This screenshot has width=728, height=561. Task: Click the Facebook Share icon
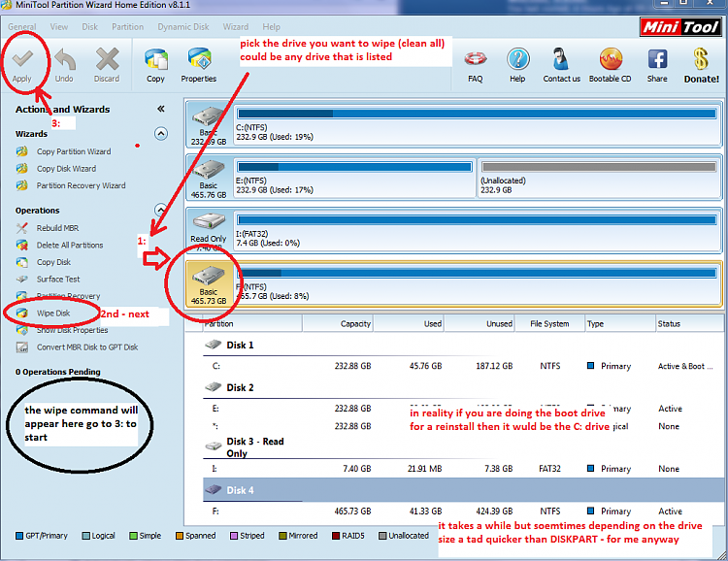pyautogui.click(x=657, y=65)
